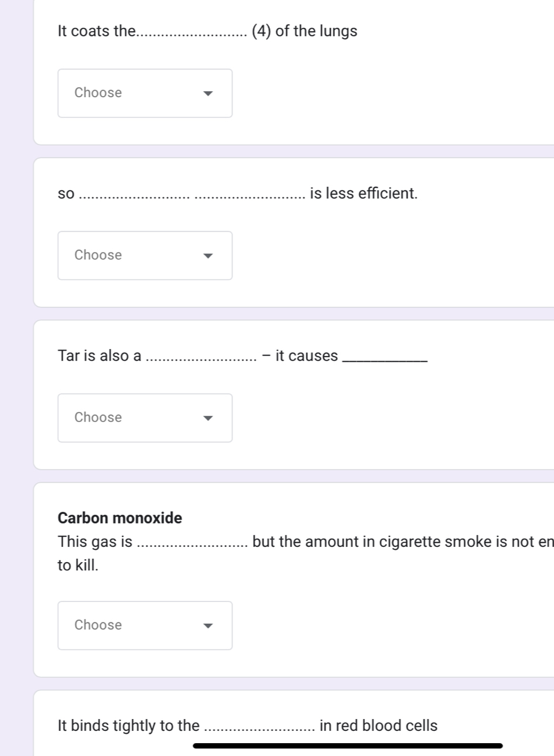Open the Choose dropdown for 'of the lungs' question
This screenshot has height=756, width=554.
(x=145, y=93)
